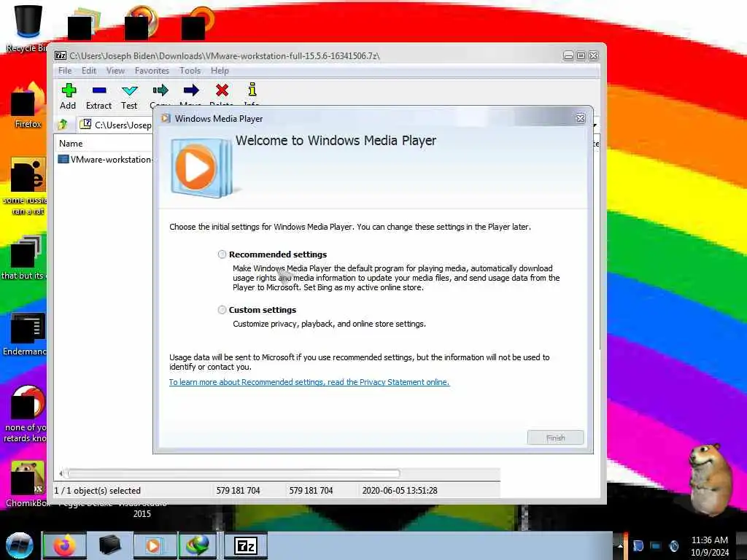This screenshot has width=747, height=560.
Task: Click the Add button in 7-Zip toolbar
Action: point(68,96)
